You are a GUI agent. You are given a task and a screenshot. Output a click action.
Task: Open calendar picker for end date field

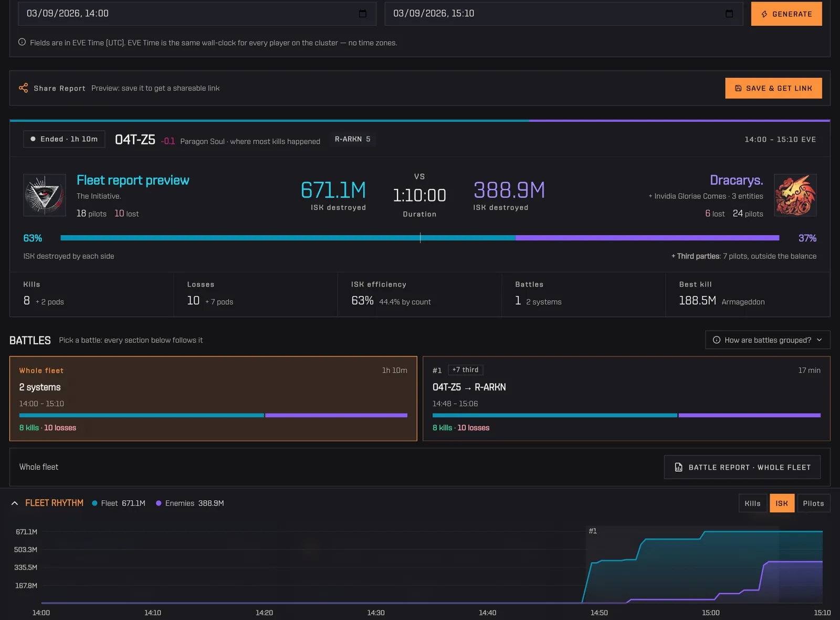(729, 14)
